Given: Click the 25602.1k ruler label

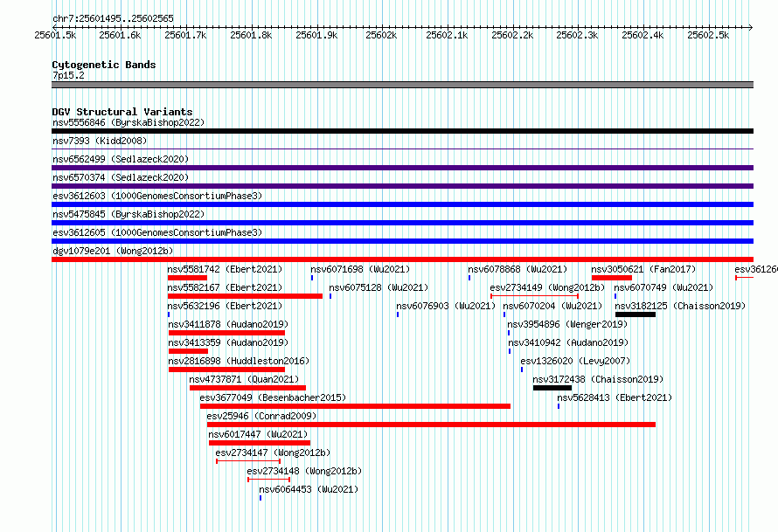Looking at the screenshot, I should 447,35.
